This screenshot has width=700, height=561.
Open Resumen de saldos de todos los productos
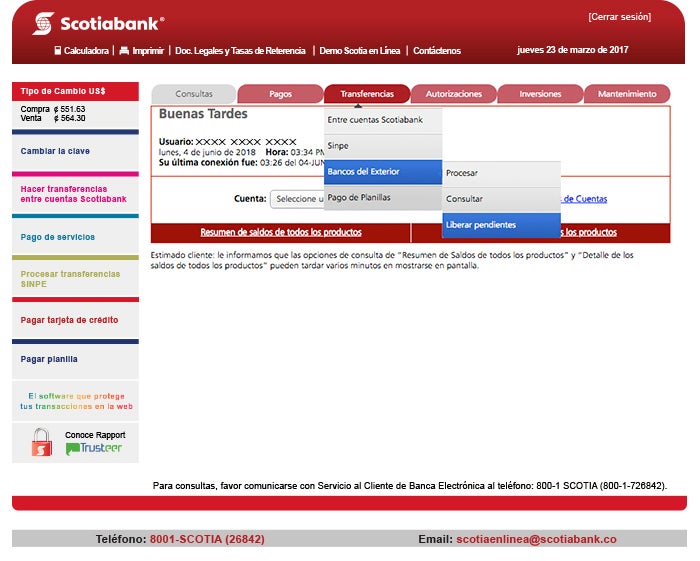point(281,232)
